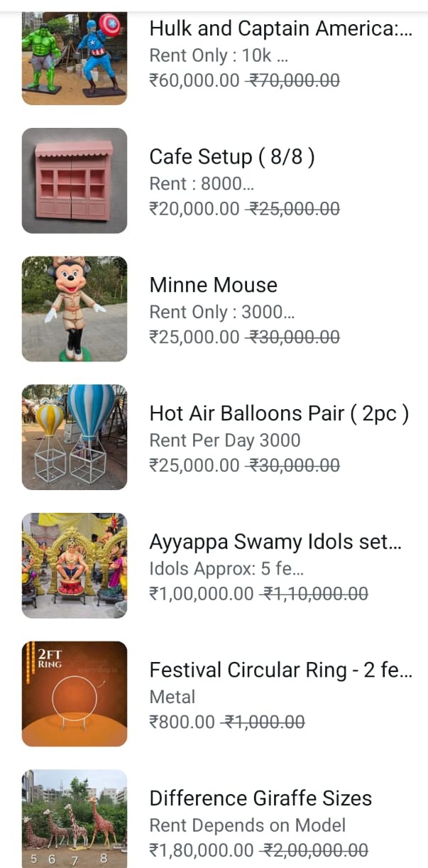Tap the pink Cafe Setup product image
428x868 pixels.
click(74, 180)
